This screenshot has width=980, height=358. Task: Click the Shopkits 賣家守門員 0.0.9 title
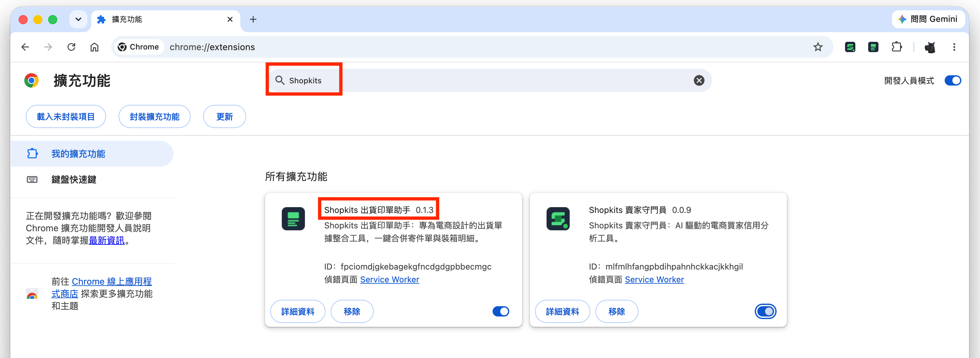coord(640,210)
